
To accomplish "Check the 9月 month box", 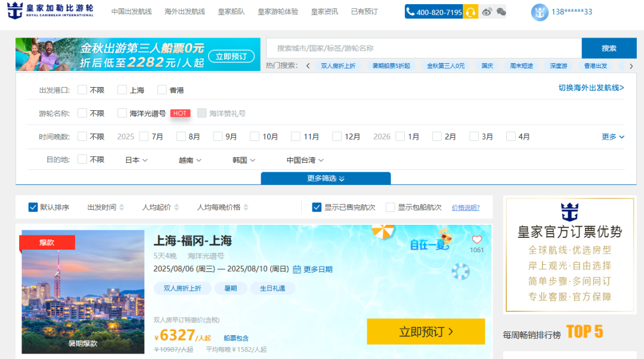I will pos(218,137).
